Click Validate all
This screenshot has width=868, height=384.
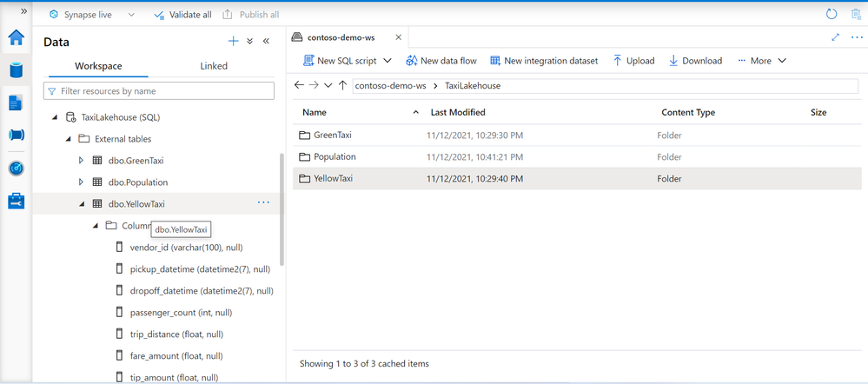pos(182,15)
